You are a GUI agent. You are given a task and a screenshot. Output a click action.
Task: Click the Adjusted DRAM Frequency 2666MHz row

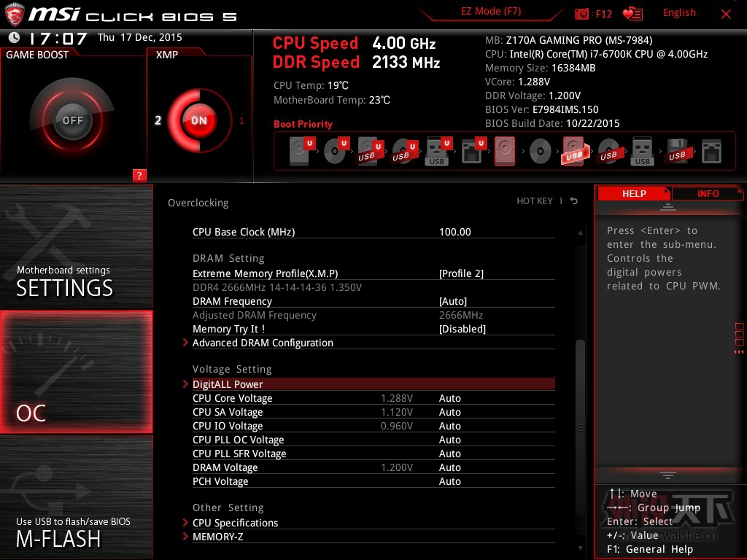(373, 315)
